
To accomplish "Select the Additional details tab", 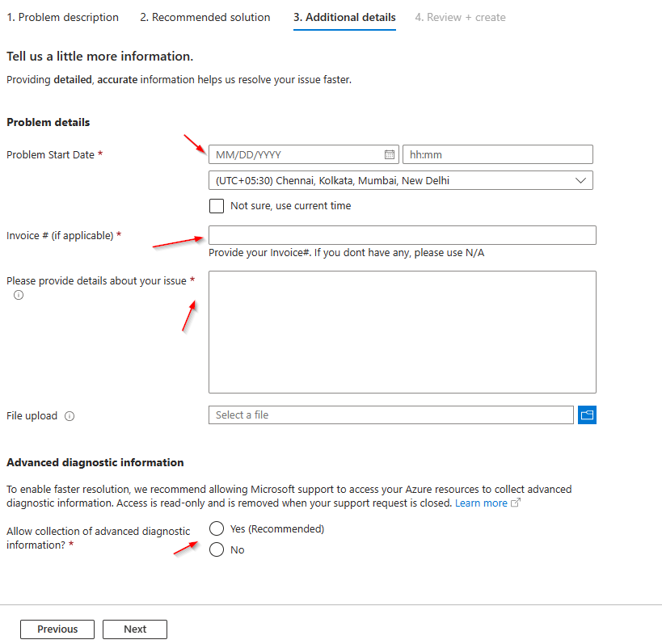I will click(344, 17).
